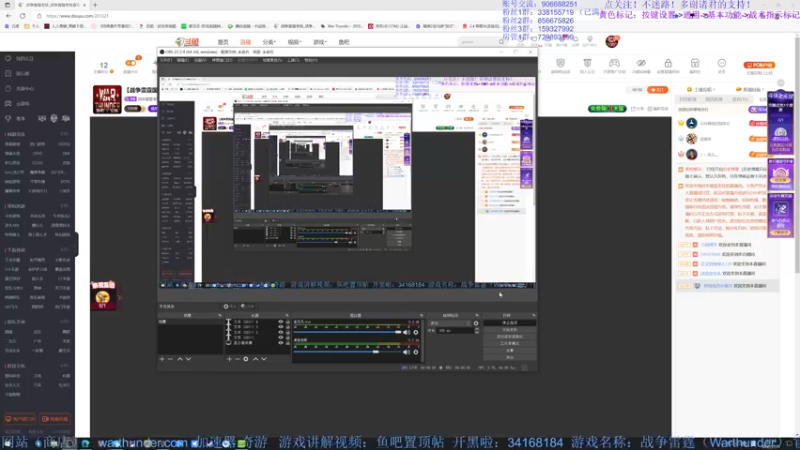Go back with the browser back arrow

coord(9,16)
